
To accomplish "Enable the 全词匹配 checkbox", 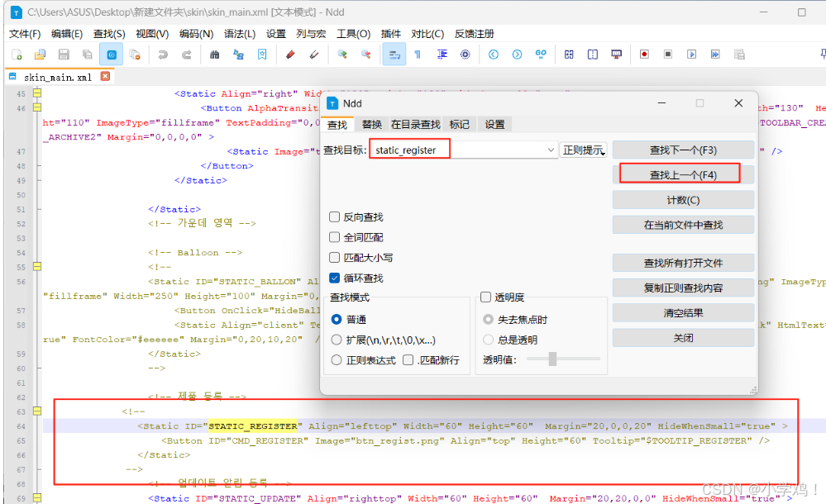I will [x=334, y=237].
